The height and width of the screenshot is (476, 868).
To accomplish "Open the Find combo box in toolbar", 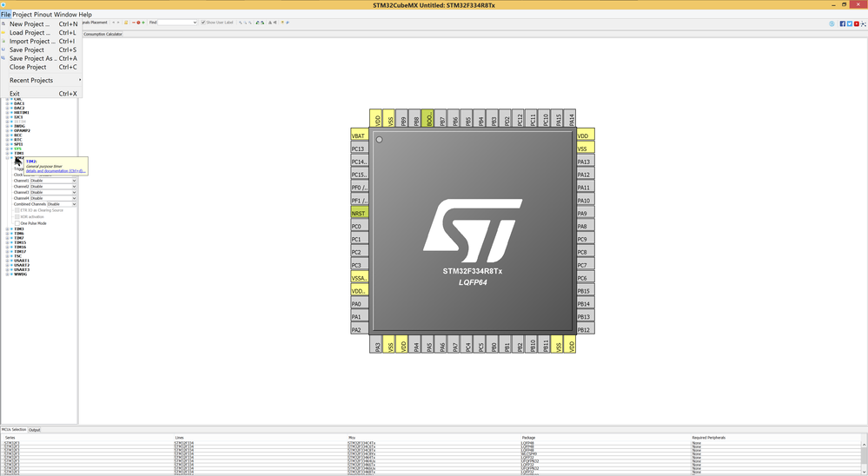I will click(178, 23).
